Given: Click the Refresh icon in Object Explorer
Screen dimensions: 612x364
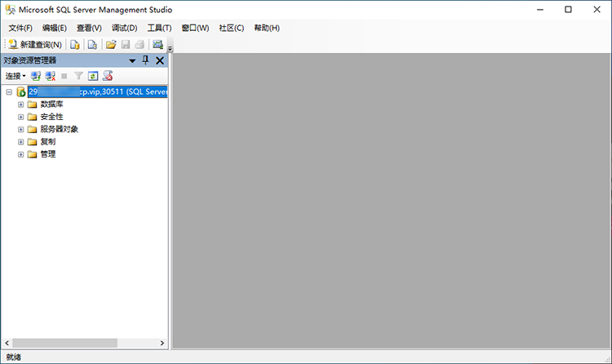Looking at the screenshot, I should (x=93, y=76).
